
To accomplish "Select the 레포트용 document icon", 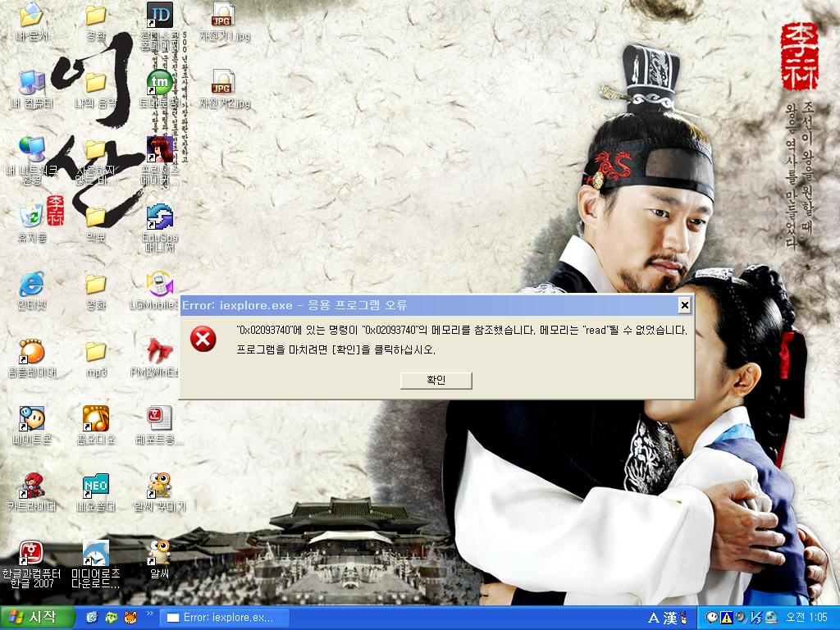I will (160, 426).
